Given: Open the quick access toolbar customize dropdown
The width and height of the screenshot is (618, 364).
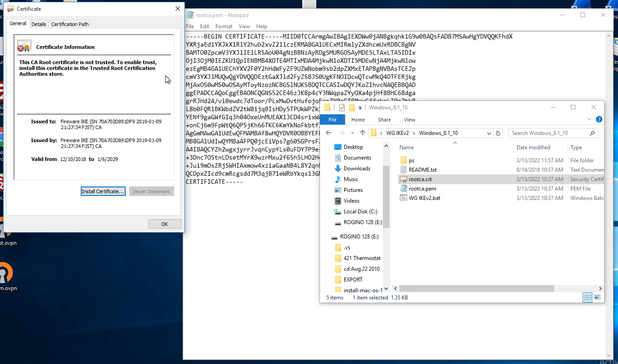Looking at the screenshot, I should [x=360, y=107].
